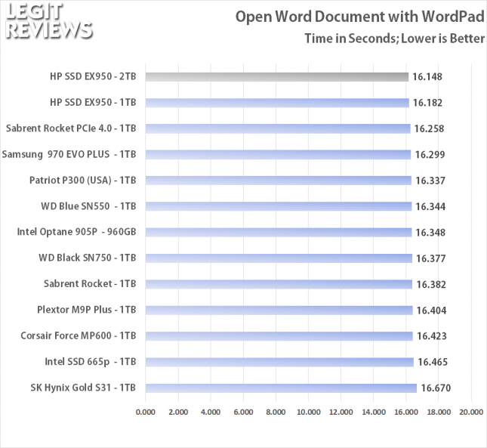The height and width of the screenshot is (448, 487).
Task: Click the Sabrent Rocket PCIe 4.0 bar
Action: pyautogui.click(x=278, y=128)
